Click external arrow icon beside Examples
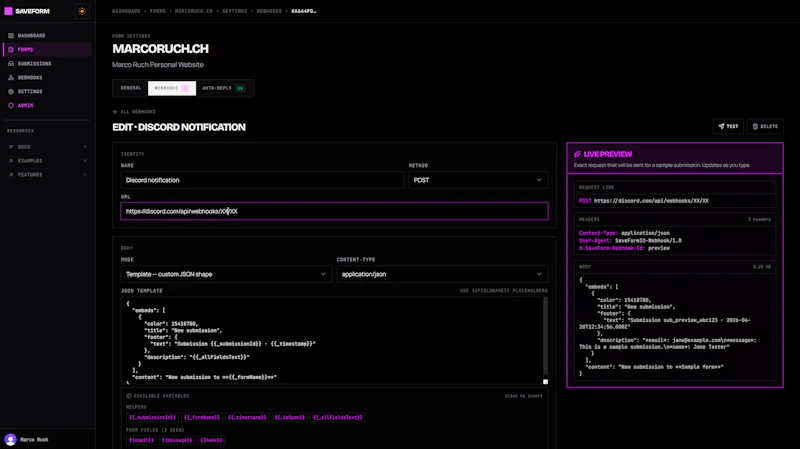The height and width of the screenshot is (449, 800). [11, 161]
